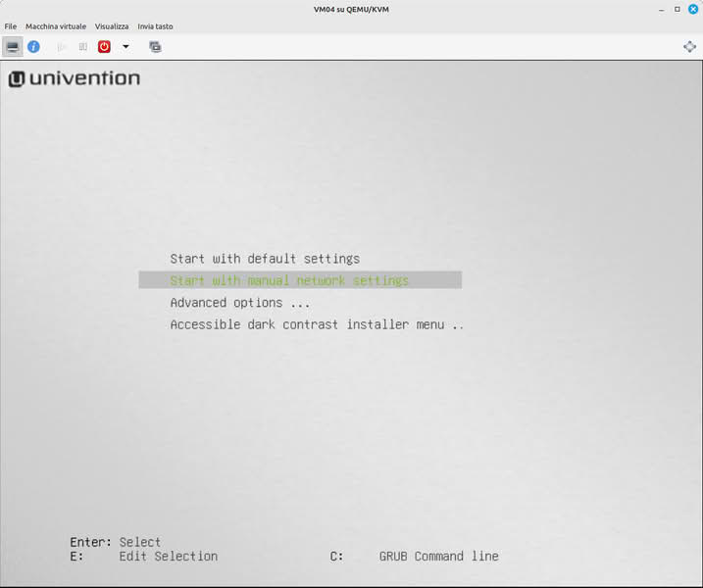Select Start with manual network settings
The height and width of the screenshot is (588, 703).
tap(300, 280)
